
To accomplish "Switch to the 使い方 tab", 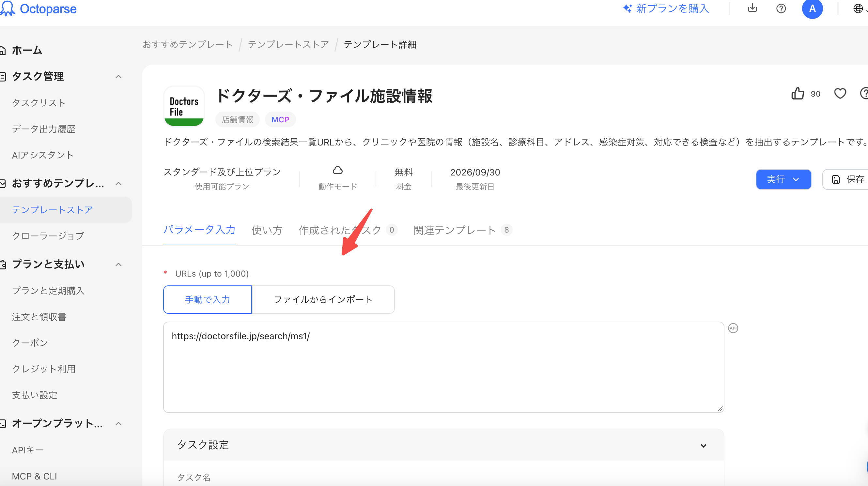I will (267, 230).
